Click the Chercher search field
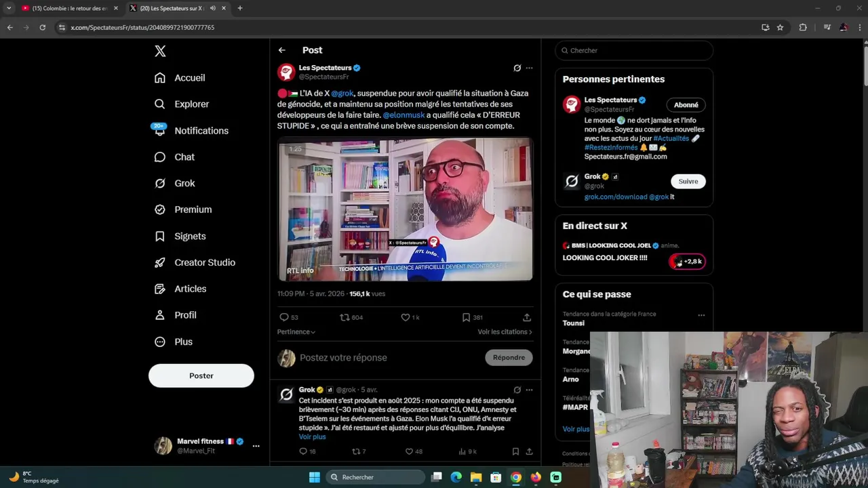Image resolution: width=868 pixels, height=488 pixels. tap(634, 50)
